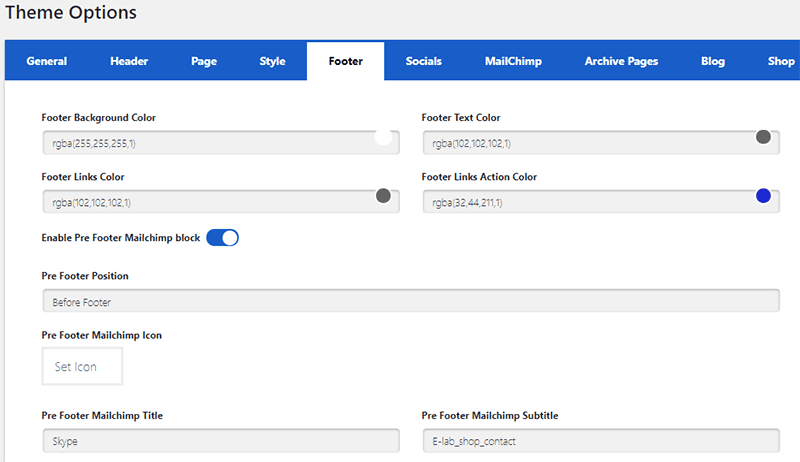Focus the Footer Links Action Color field
800x462 pixels.
tap(601, 202)
